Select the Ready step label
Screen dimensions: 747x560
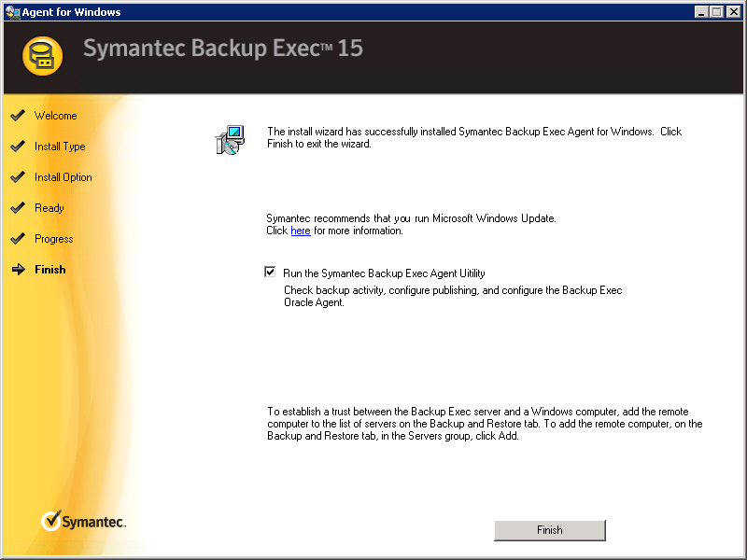pyautogui.click(x=49, y=208)
